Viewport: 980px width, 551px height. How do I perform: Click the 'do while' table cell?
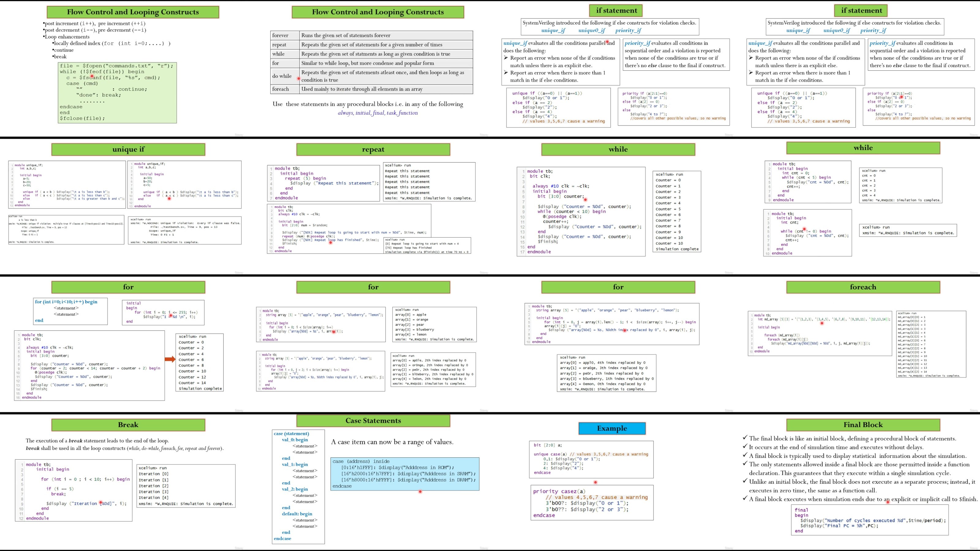285,76
